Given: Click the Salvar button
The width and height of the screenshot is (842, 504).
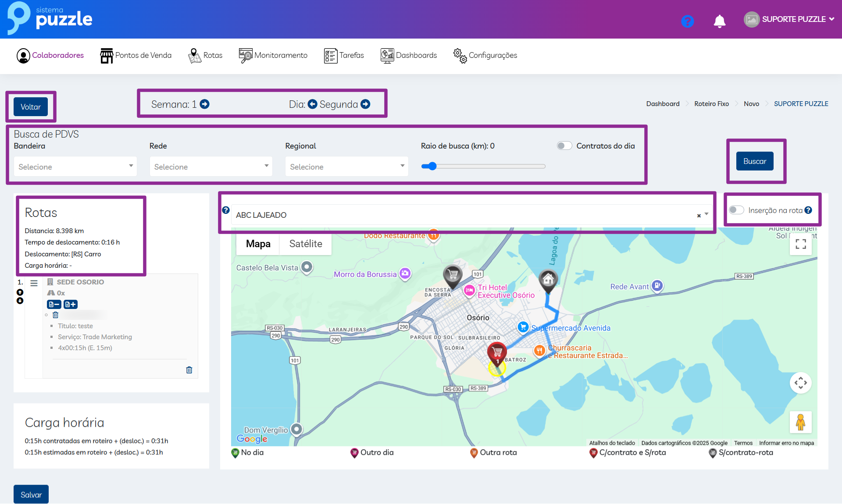Looking at the screenshot, I should point(31,494).
